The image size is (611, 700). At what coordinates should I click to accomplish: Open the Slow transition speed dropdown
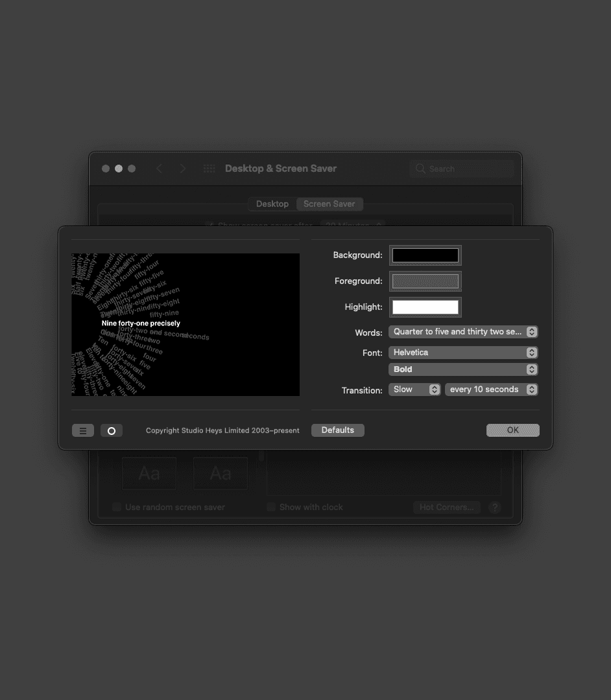tap(414, 390)
